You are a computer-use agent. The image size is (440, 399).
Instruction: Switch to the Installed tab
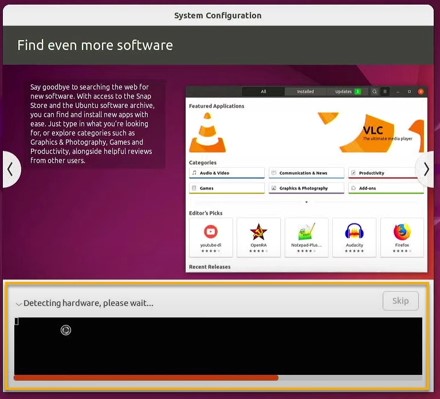[x=305, y=91]
